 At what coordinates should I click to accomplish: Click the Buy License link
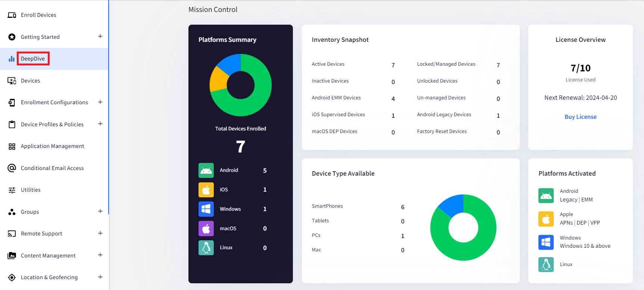(x=581, y=117)
